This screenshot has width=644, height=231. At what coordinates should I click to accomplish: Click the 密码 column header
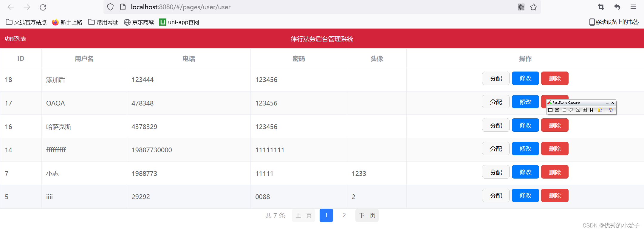[x=299, y=59]
